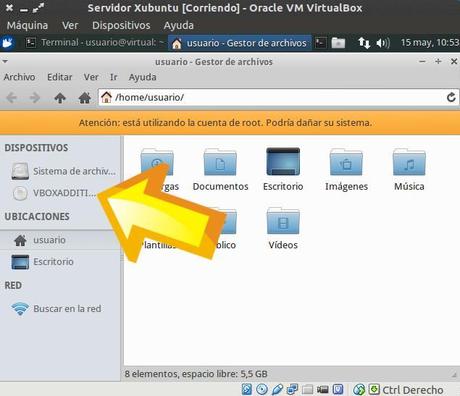
Task: Click the VirtualBox shared folders status icon
Action: coord(307,389)
